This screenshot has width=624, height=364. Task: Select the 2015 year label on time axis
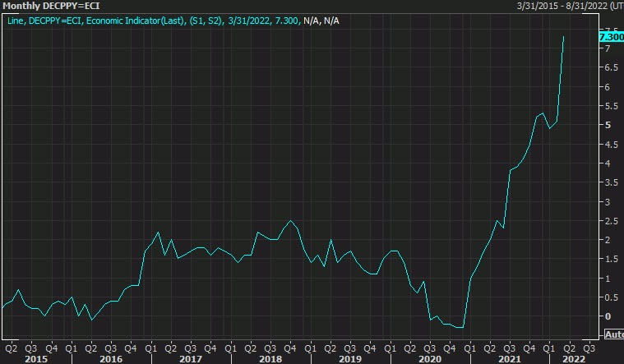click(x=35, y=358)
